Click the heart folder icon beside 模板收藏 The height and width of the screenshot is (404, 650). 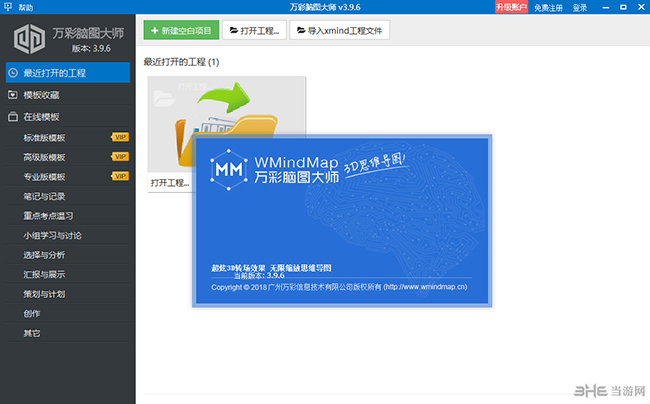(13, 95)
